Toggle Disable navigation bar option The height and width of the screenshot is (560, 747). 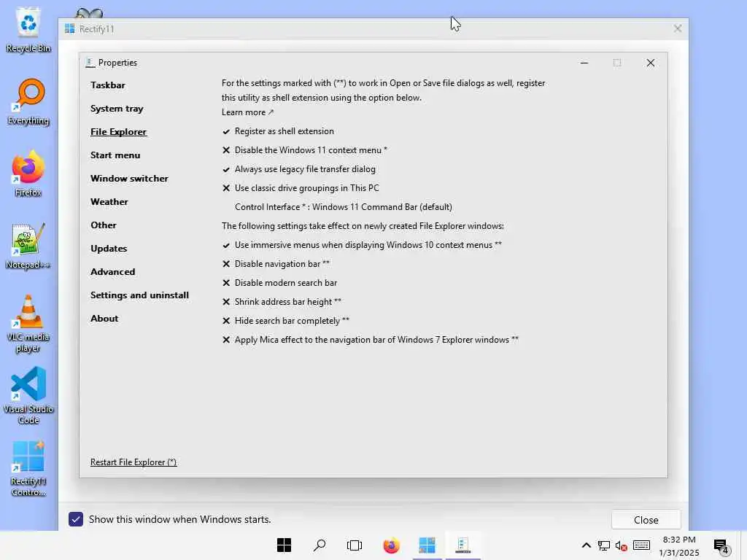click(276, 264)
